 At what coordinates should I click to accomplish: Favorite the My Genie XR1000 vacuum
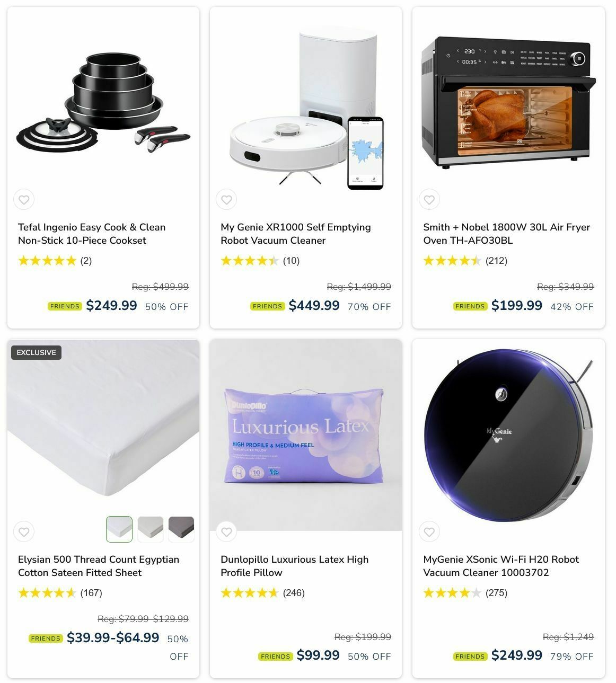point(226,200)
